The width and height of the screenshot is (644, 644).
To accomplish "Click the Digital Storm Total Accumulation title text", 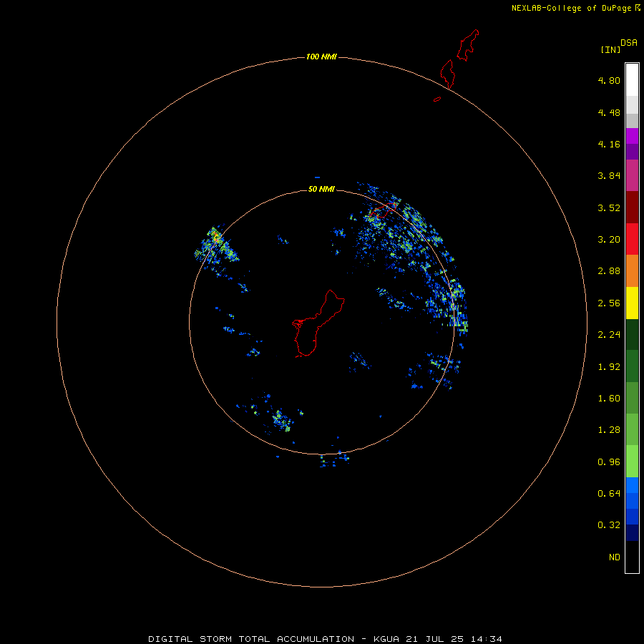I will 251,639.
